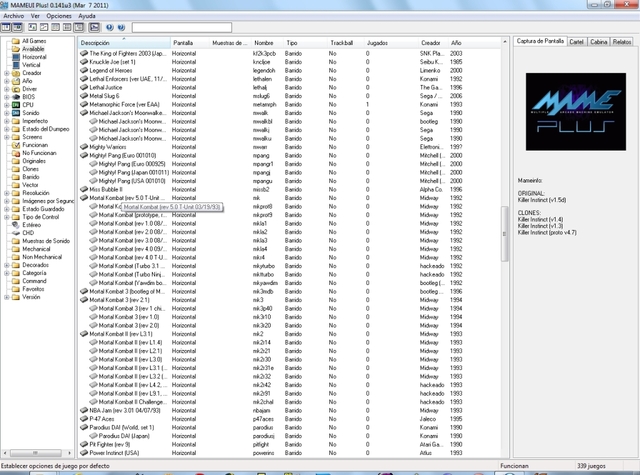Toggle grouped view toolbar button
Viewport: 640px width, 475px height.
(x=79, y=27)
